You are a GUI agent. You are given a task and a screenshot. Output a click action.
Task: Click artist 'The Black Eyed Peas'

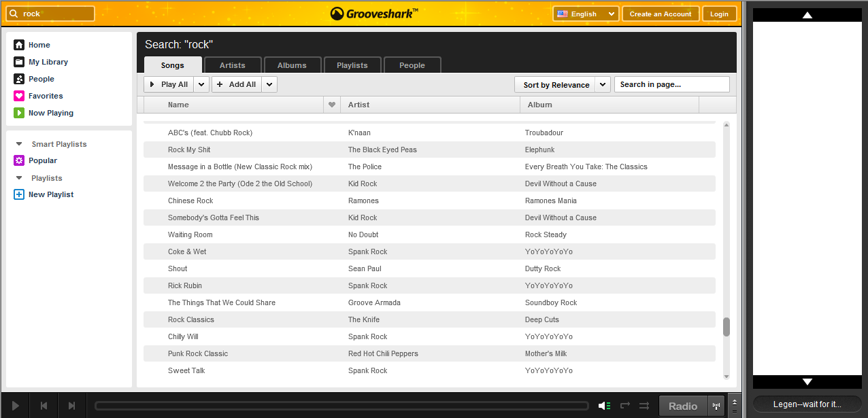click(382, 150)
